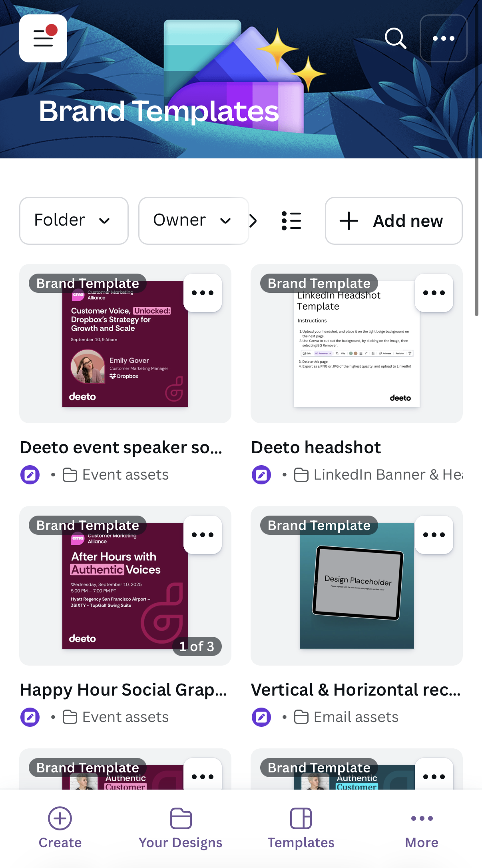
Task: Tap editor badge icon under Happy Hour Social
Action: pos(30,717)
